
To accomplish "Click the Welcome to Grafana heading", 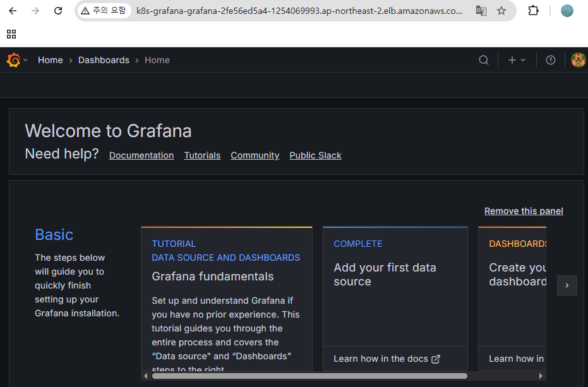I will pos(108,131).
